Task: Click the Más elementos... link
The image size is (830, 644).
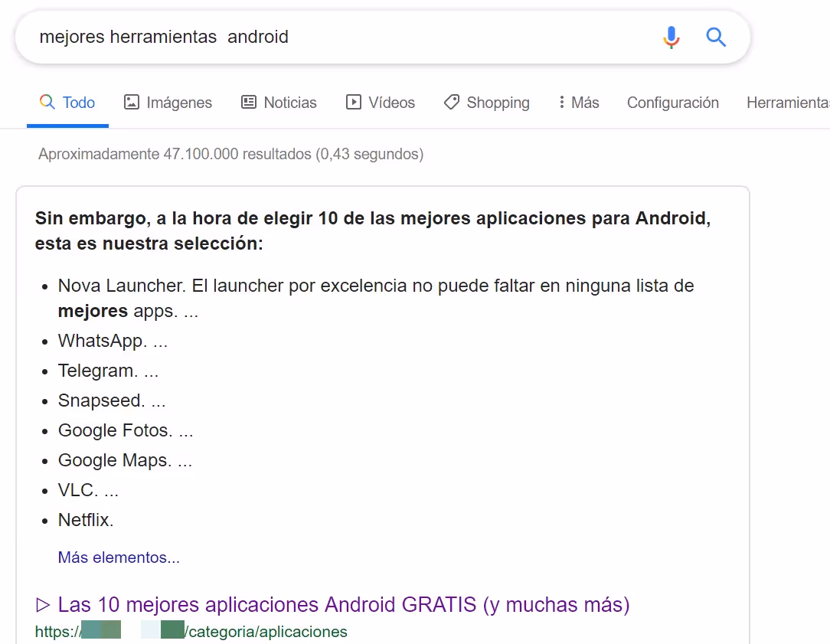Action: pos(119,557)
